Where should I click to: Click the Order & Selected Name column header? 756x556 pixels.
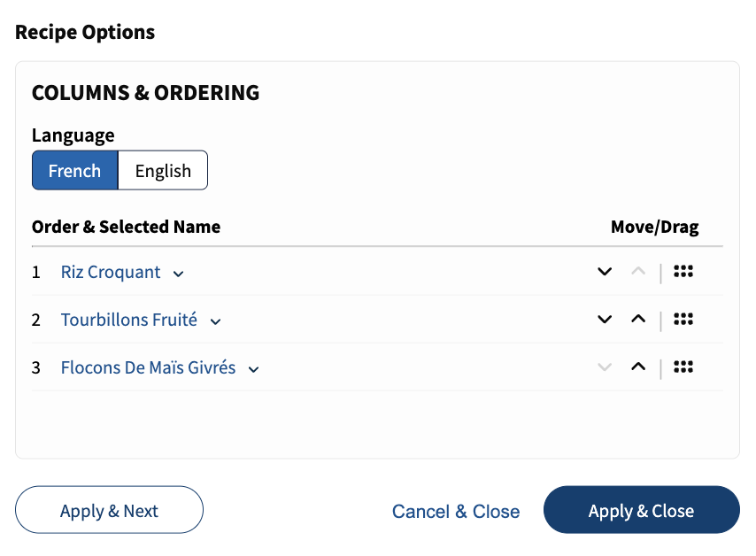pos(126,227)
